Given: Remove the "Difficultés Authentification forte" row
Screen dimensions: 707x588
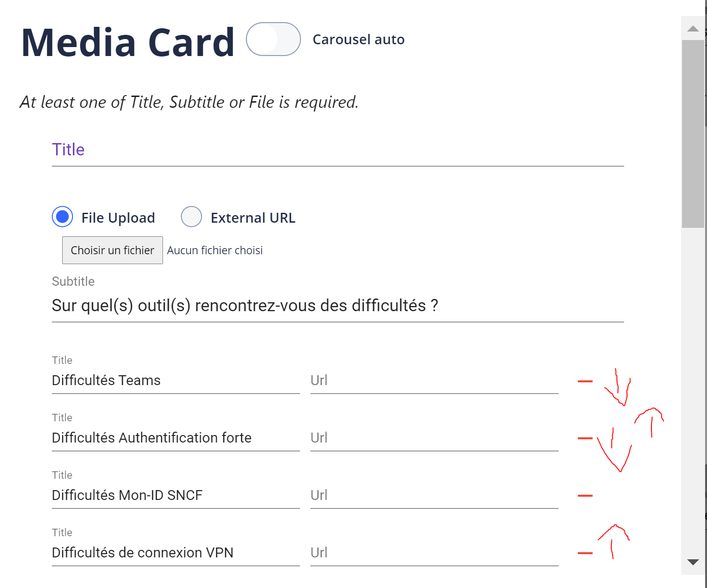Looking at the screenshot, I should (585, 438).
